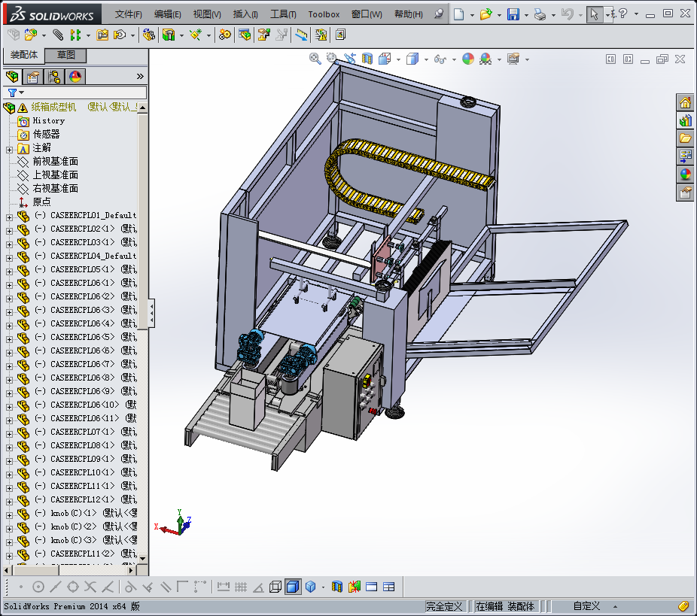The height and width of the screenshot is (616, 697).
Task: Click the Instant3D icon at toolbar end
Action: pos(340,35)
